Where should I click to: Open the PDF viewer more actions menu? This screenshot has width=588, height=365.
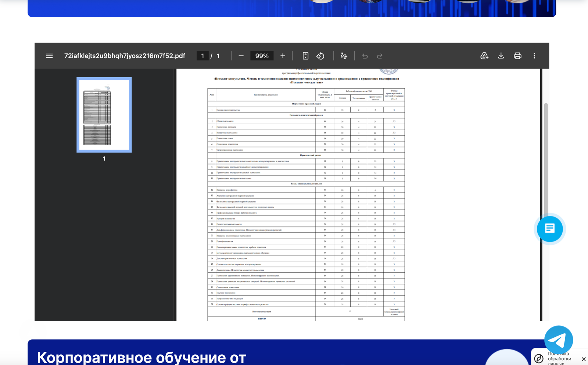[x=534, y=56]
